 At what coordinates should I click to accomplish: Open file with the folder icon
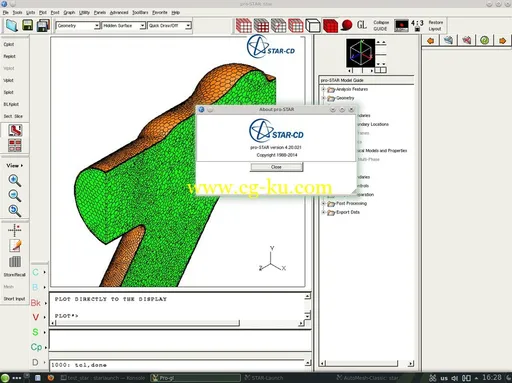point(12,25)
